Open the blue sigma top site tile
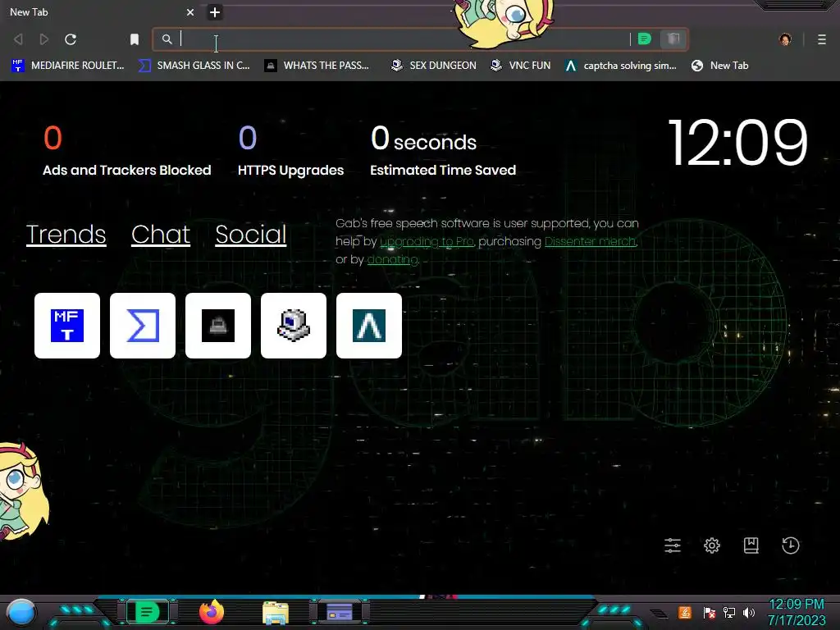The image size is (840, 630). click(x=143, y=326)
